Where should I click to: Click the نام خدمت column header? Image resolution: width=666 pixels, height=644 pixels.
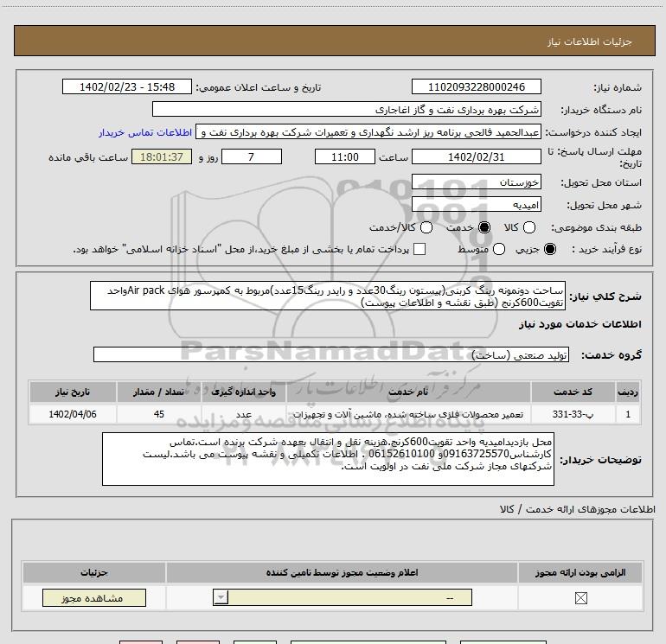point(408,392)
